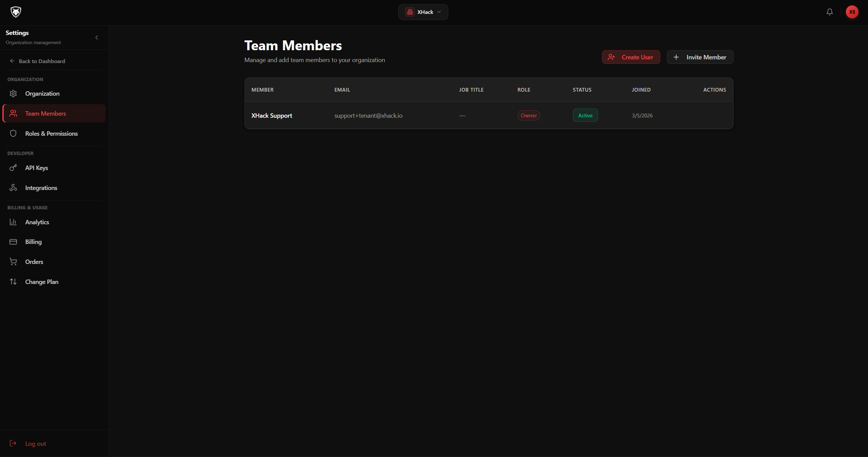This screenshot has width=868, height=457.
Task: Open Roles & Permissions
Action: [x=54, y=133]
